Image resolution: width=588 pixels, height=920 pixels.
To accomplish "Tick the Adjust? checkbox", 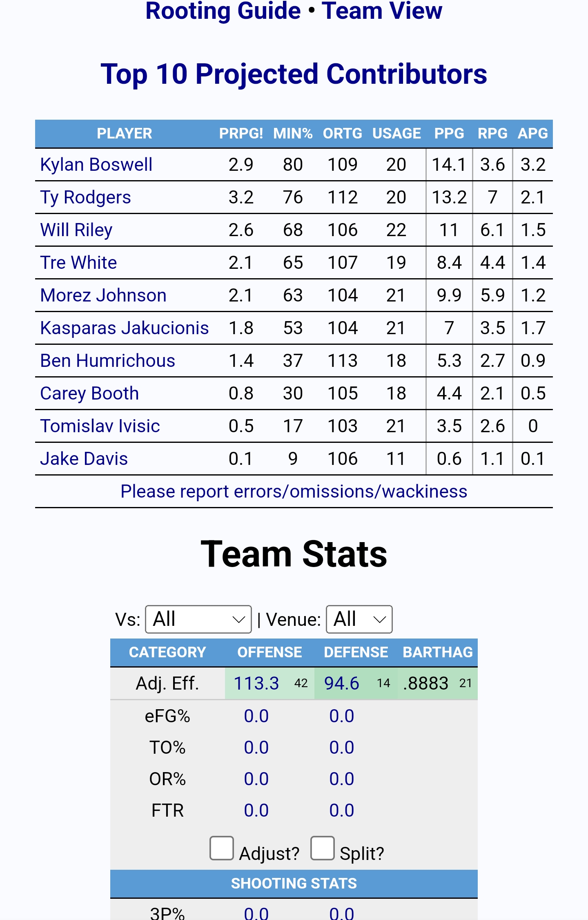I will point(222,848).
